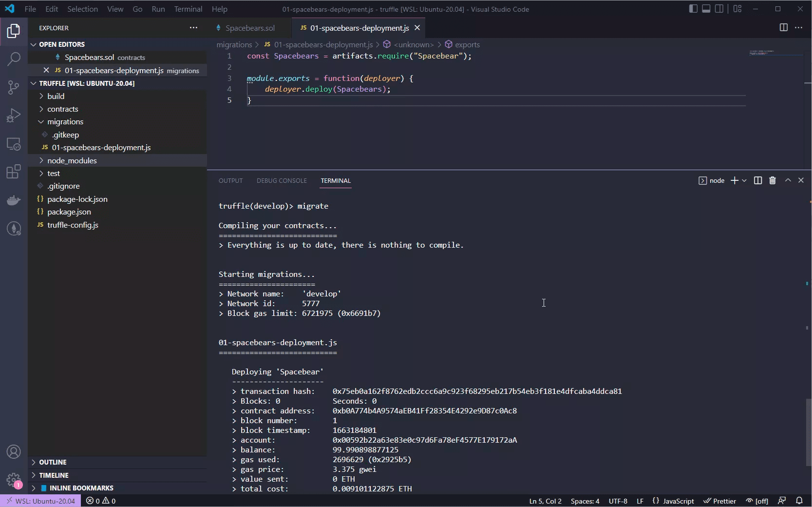Open the terminal launch profile dropdown arrow
The height and width of the screenshot is (507, 812).
tap(744, 180)
